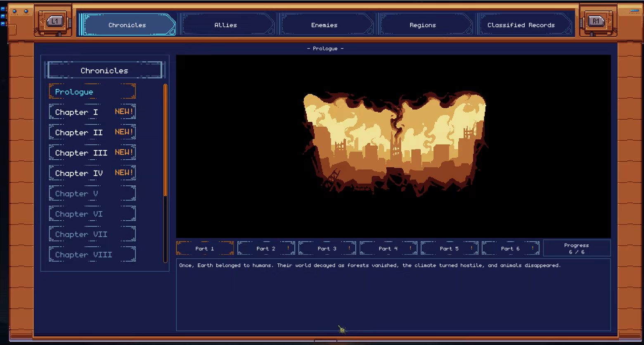Image resolution: width=644 pixels, height=345 pixels.
Task: Go to the Regions tab
Action: coord(423,25)
